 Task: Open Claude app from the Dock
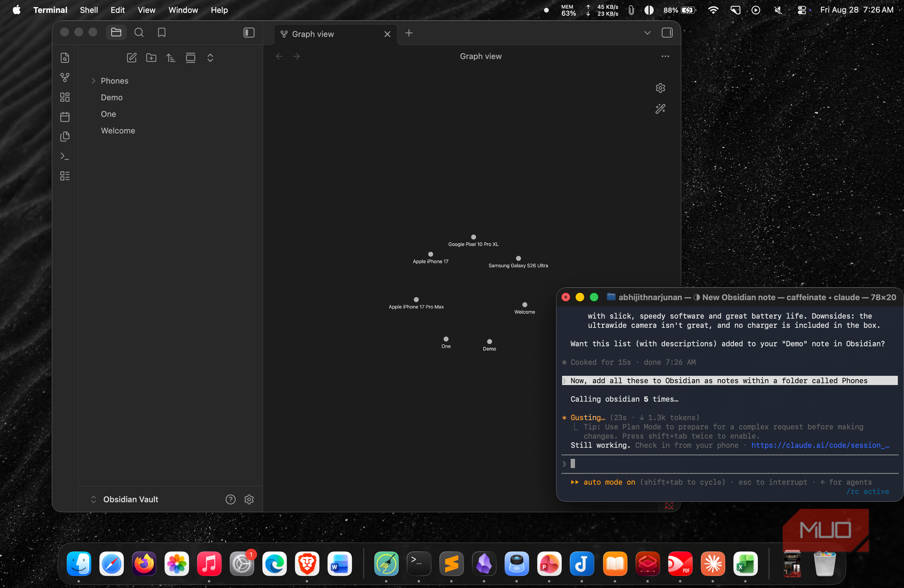[713, 564]
